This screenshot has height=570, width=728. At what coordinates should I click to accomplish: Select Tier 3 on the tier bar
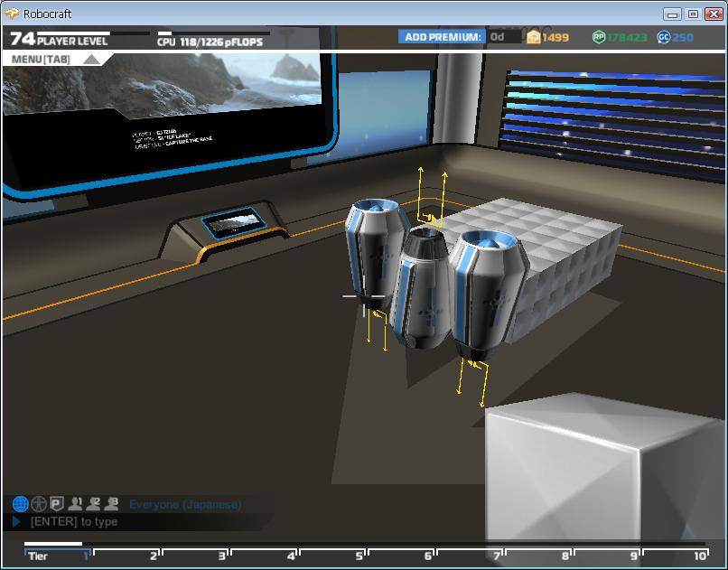pos(194,556)
